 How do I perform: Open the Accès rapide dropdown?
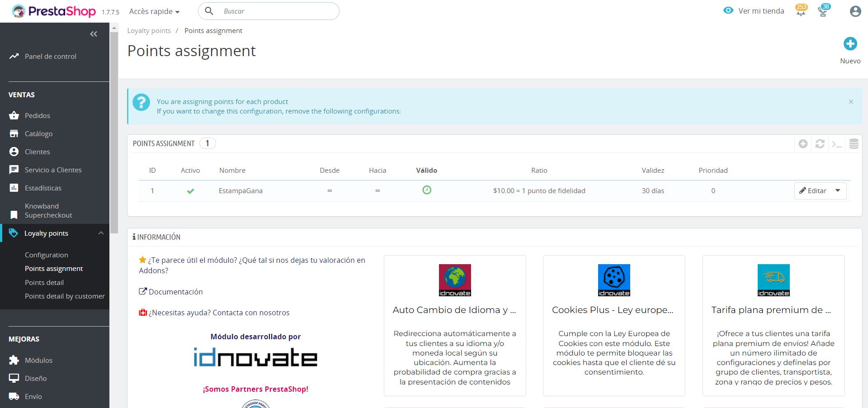[154, 11]
